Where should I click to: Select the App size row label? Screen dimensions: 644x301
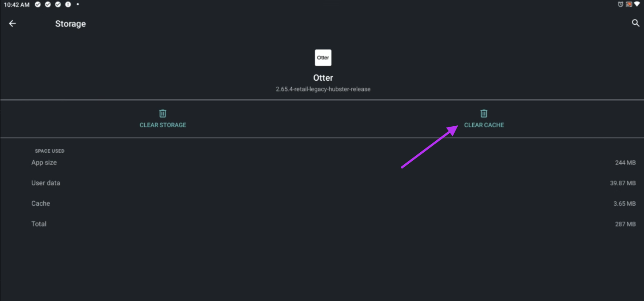(44, 162)
